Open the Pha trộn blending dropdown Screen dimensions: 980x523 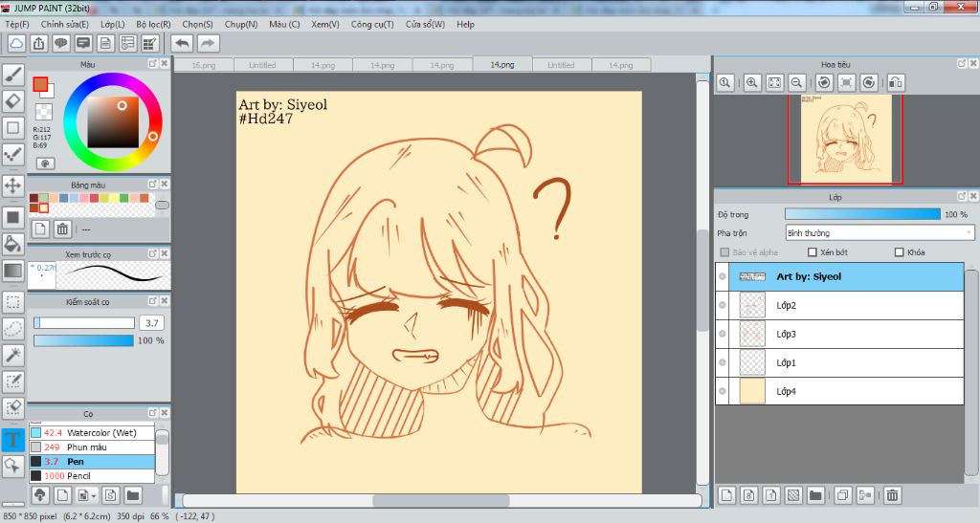tap(880, 232)
